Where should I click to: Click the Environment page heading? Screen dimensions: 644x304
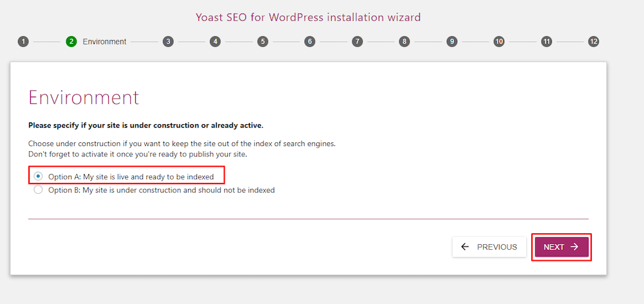coord(84,97)
